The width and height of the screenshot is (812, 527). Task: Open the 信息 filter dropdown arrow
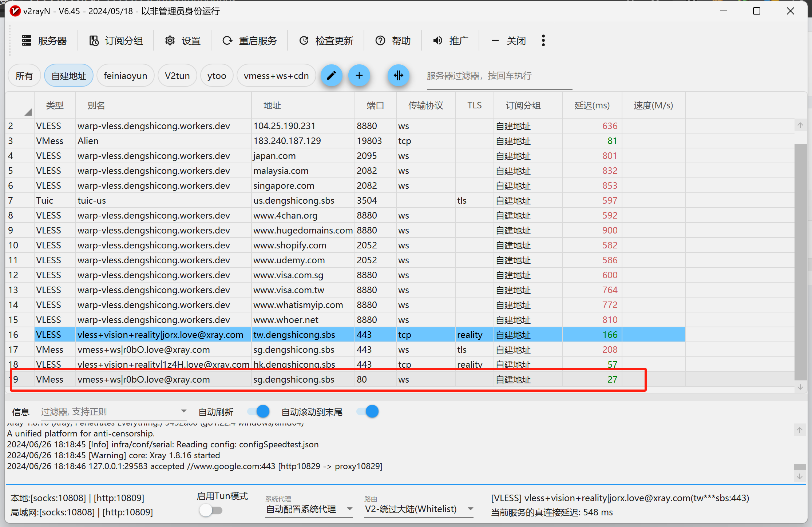pos(183,411)
